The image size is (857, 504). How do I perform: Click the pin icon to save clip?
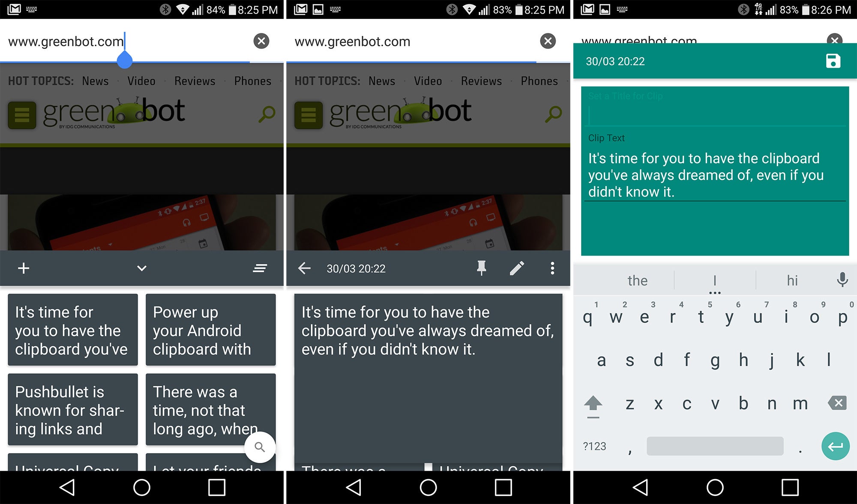(479, 268)
